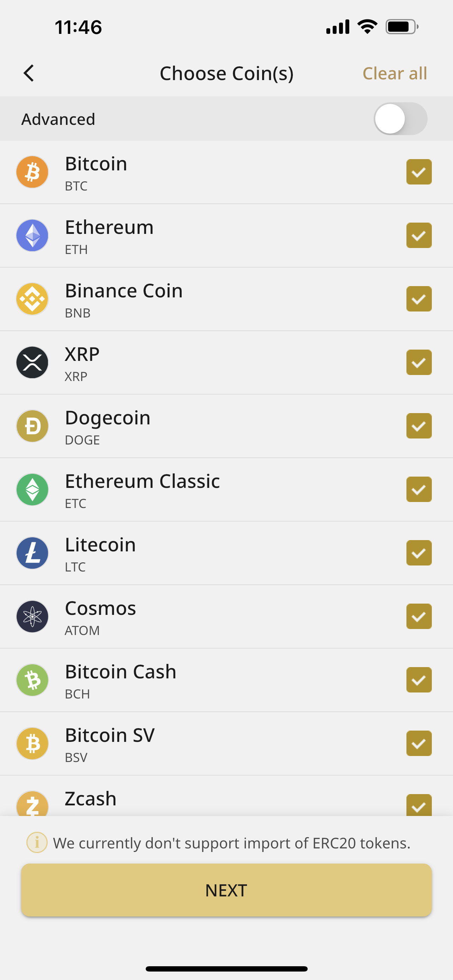Tap the Binance Coin yellow icon
This screenshot has height=980, width=453.
click(32, 299)
